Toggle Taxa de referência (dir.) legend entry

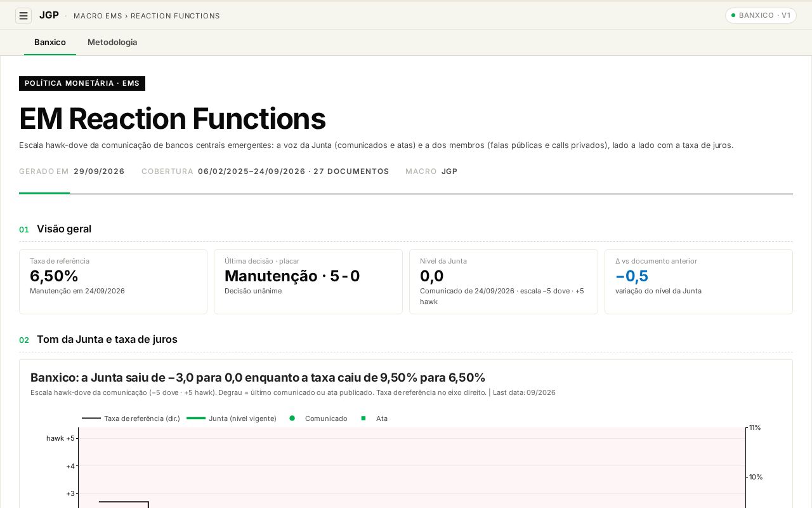[x=131, y=418]
